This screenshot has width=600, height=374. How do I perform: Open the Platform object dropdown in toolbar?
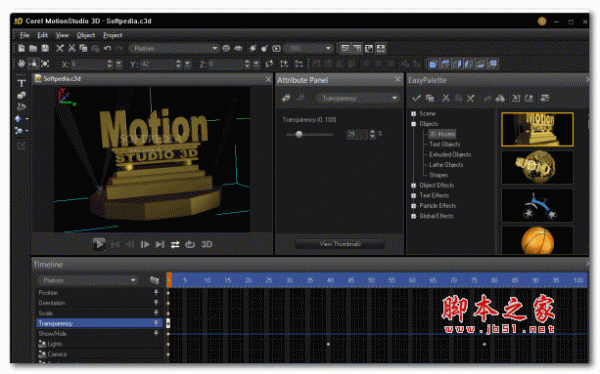[x=174, y=48]
